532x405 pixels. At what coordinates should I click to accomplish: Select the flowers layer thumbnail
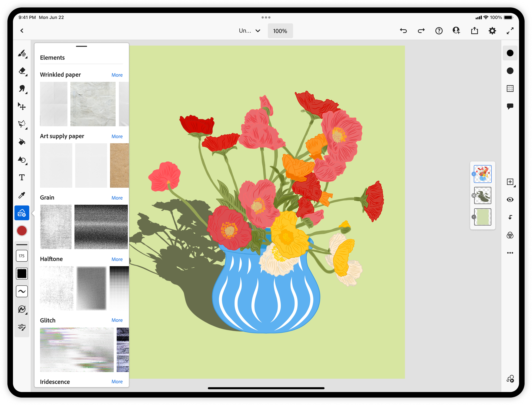(x=483, y=174)
